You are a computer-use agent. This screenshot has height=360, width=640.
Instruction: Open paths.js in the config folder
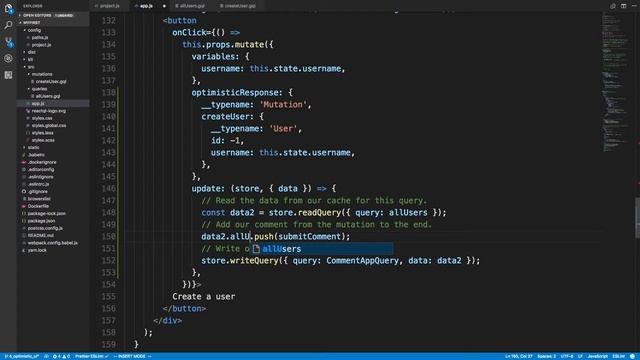point(40,38)
